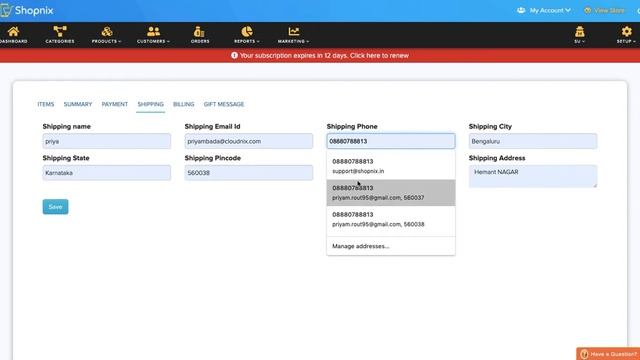
Task: Click the Have a Question button
Action: pyautogui.click(x=608, y=354)
